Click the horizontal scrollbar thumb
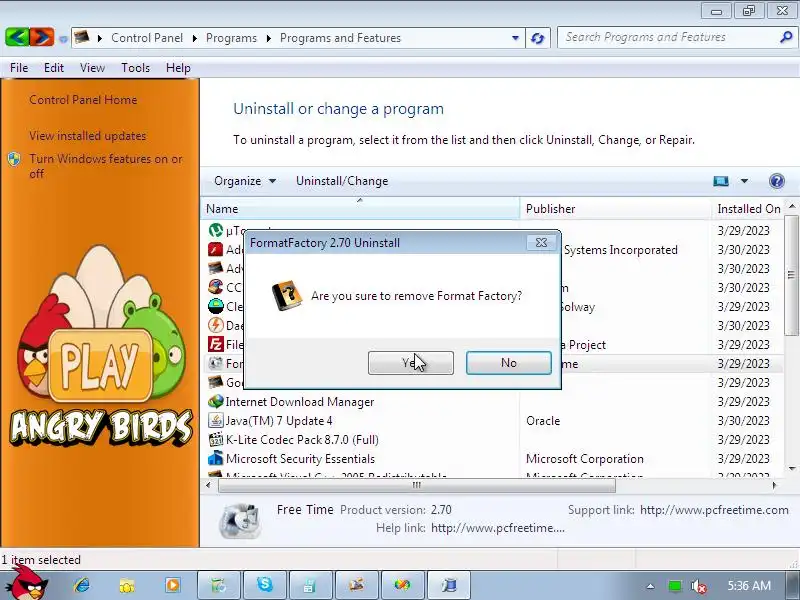Image resolution: width=800 pixels, height=600 pixels. tap(416, 485)
